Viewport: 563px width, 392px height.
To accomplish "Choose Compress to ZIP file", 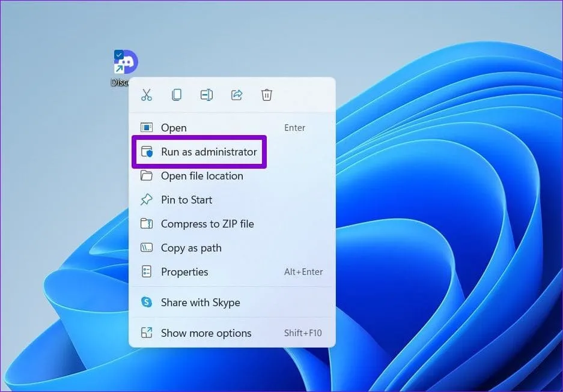I will click(207, 224).
